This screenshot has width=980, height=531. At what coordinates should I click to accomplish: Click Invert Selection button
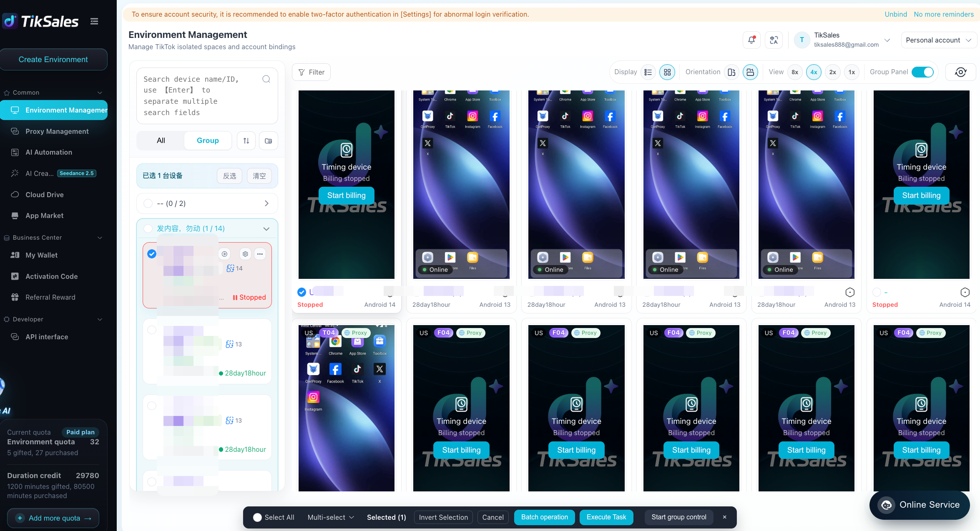[x=443, y=517]
